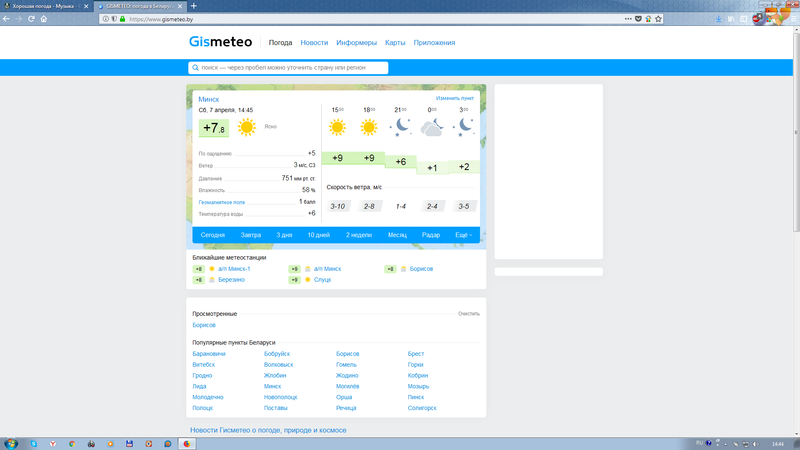This screenshot has width=800, height=450.
Task: Focus the Gismeteo location search field
Action: point(288,67)
